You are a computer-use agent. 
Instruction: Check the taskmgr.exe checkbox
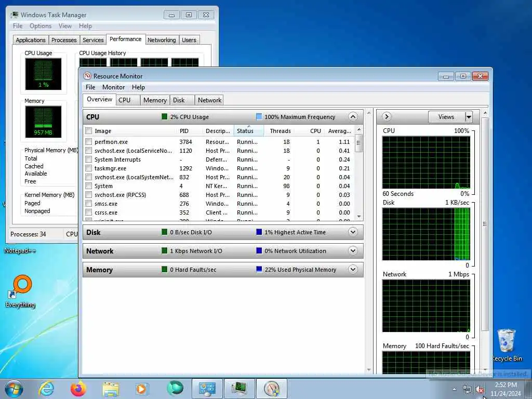pyautogui.click(x=88, y=168)
